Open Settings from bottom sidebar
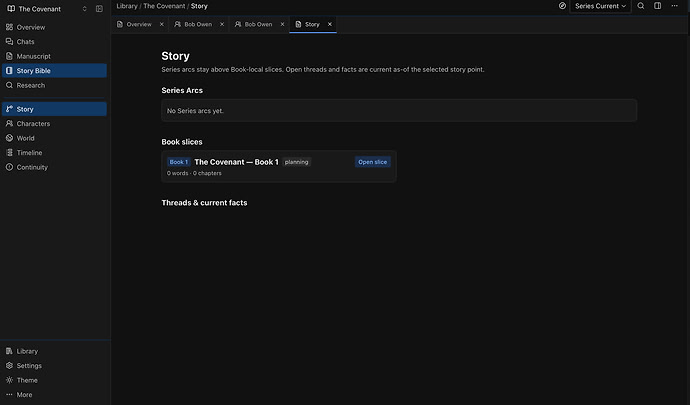 click(x=54, y=366)
